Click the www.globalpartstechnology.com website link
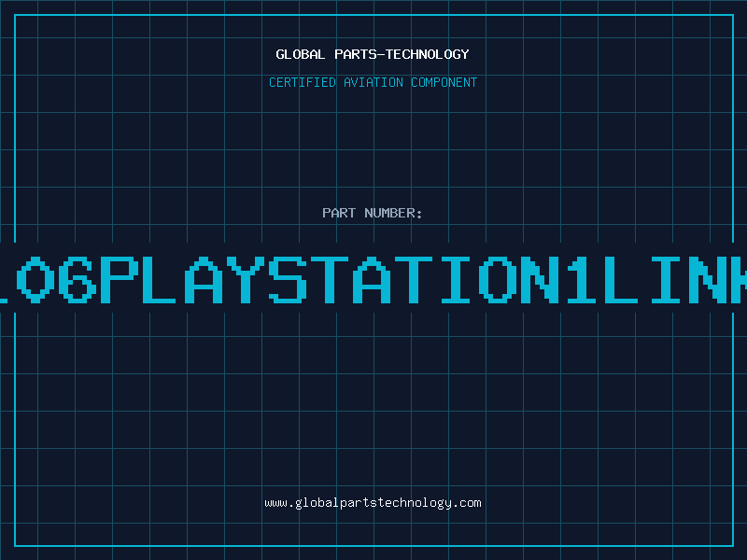The width and height of the screenshot is (747, 560). coord(373,503)
